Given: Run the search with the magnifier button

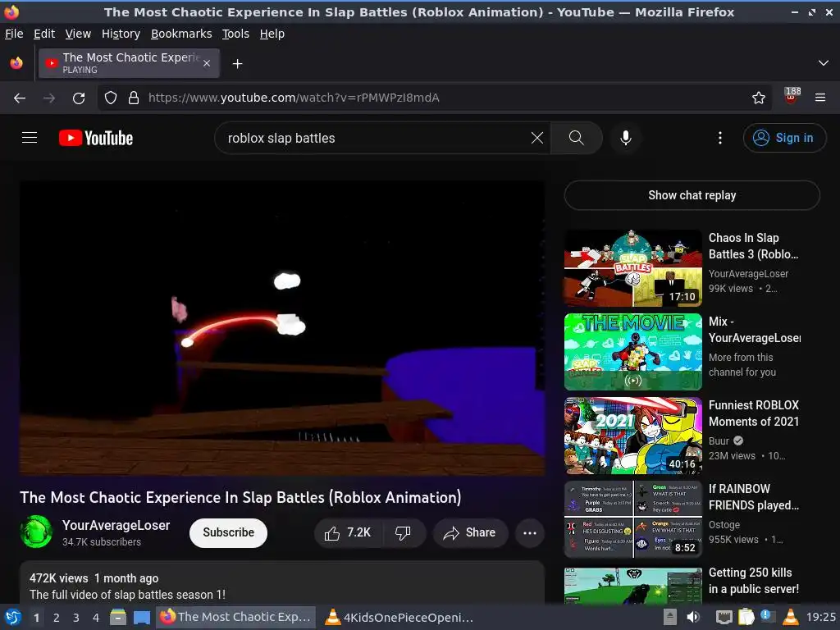Looking at the screenshot, I should 577,138.
